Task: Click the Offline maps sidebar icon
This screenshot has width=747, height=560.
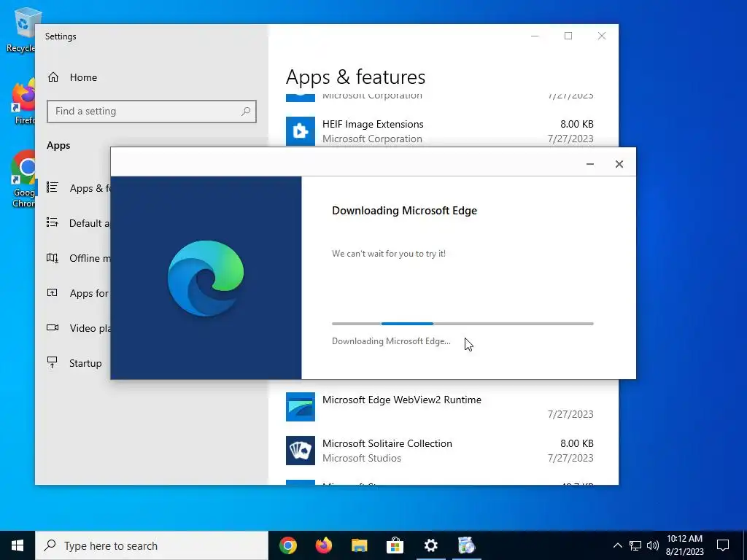Action: [x=53, y=257]
